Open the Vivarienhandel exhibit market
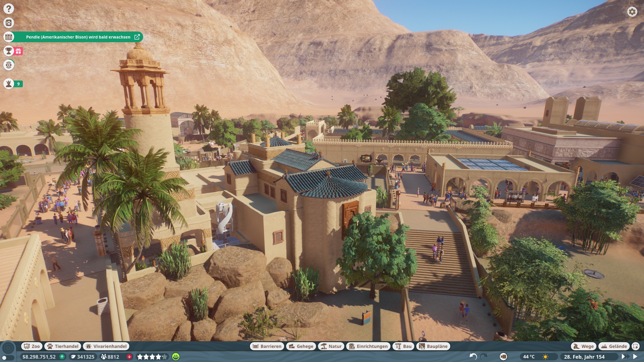The height and width of the screenshot is (362, 644). (x=106, y=346)
